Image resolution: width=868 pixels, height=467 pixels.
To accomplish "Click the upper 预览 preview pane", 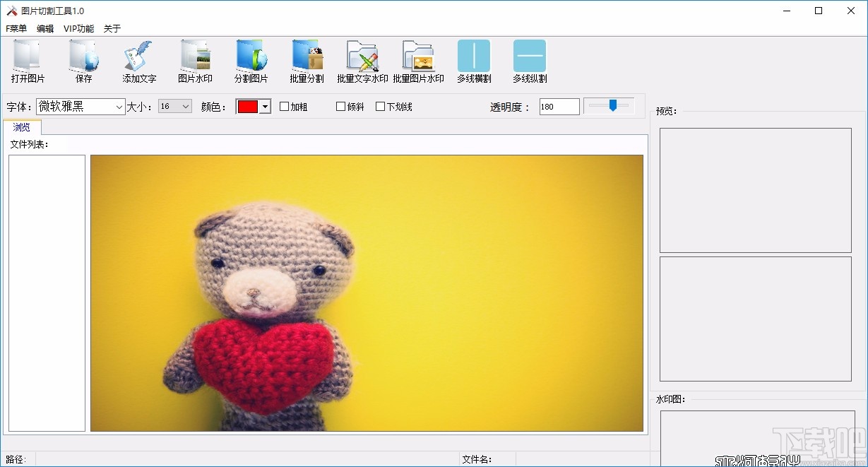I will [x=756, y=190].
